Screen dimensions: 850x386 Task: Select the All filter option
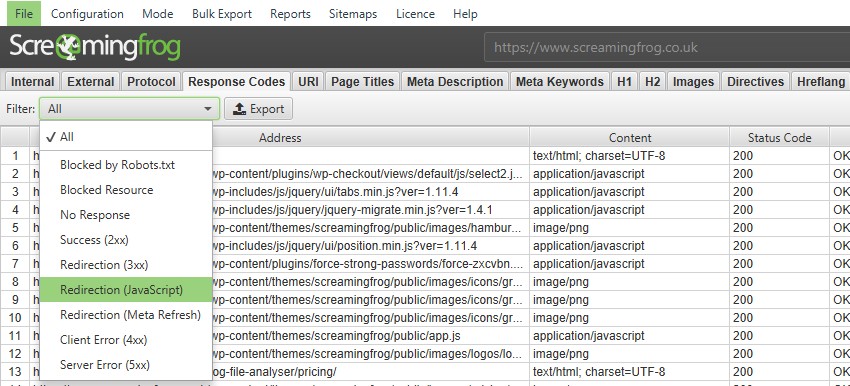126,137
